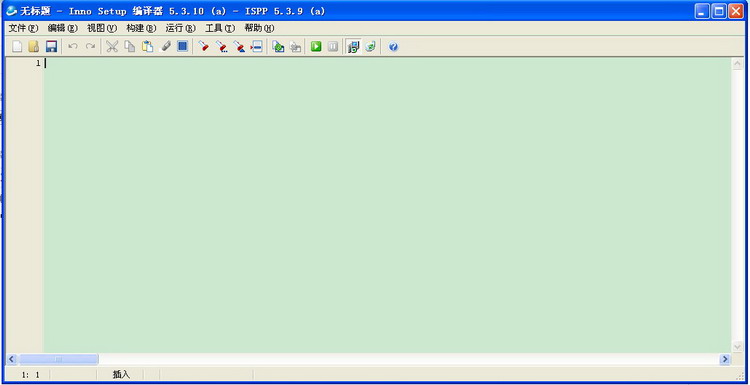Open the 文件 menu
Viewport: 750px width, 385px height.
point(23,28)
